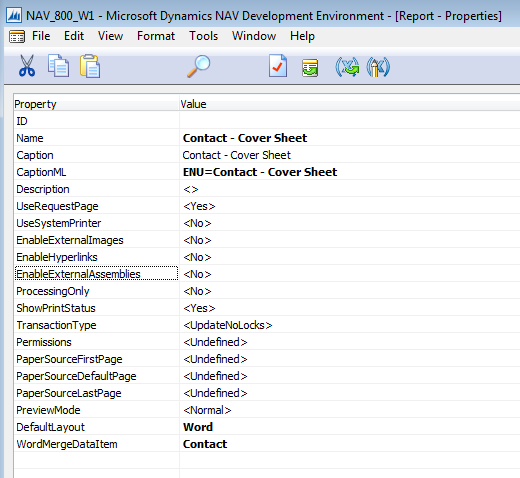520x478 pixels.
Task: Select the DefaultLayout property label
Action: coord(51,427)
